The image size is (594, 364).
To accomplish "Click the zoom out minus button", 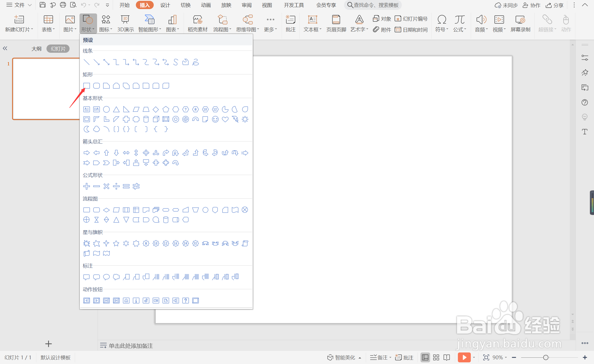I will (514, 357).
